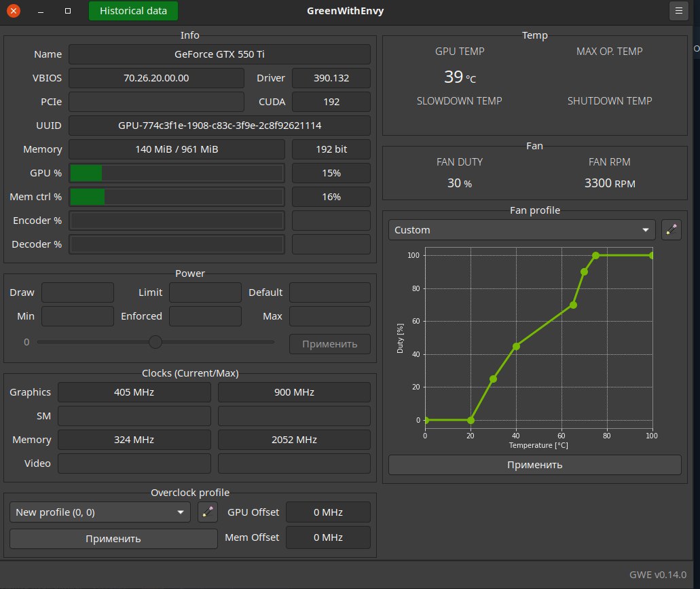700x589 pixels.
Task: Click the SHUTDOWN TEMP label
Action: pyautogui.click(x=610, y=101)
